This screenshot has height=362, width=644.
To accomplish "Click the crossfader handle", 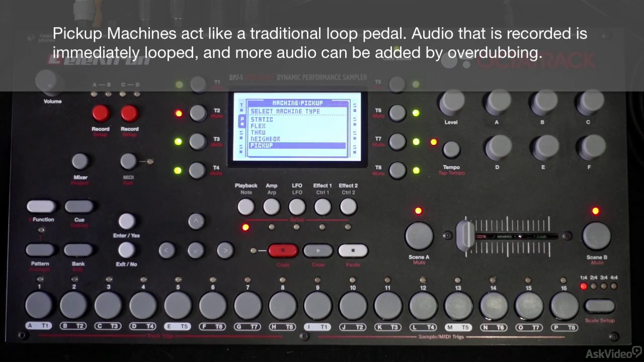I will coord(466,235).
